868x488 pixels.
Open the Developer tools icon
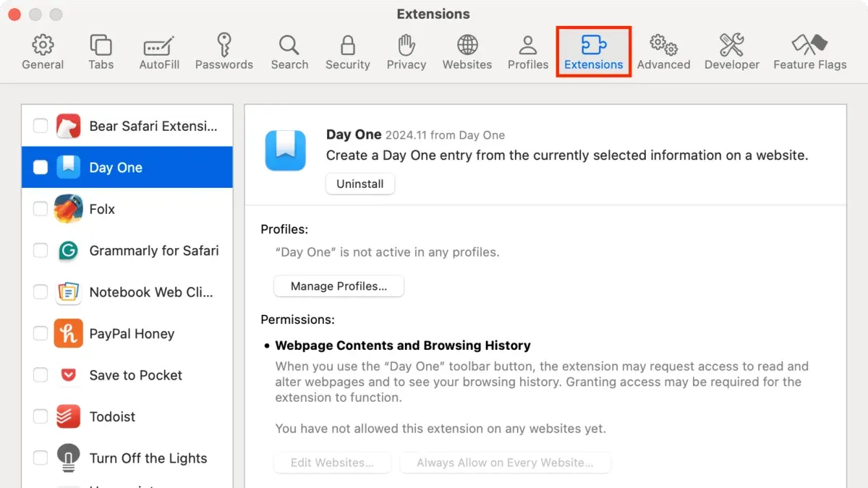click(x=732, y=45)
